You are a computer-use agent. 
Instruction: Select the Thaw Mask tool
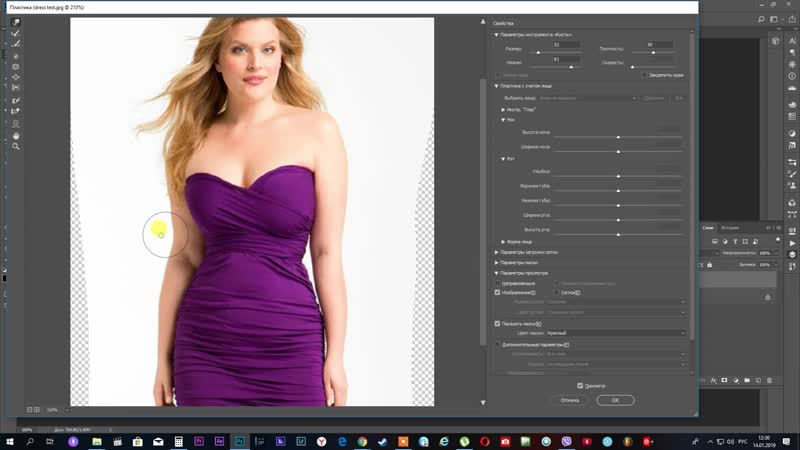point(16,111)
